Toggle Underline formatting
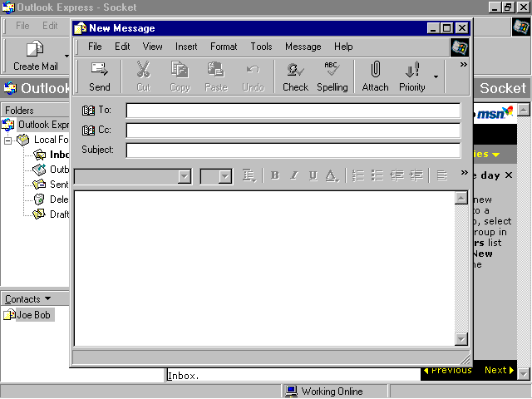This screenshot has width=532, height=399. click(x=313, y=175)
